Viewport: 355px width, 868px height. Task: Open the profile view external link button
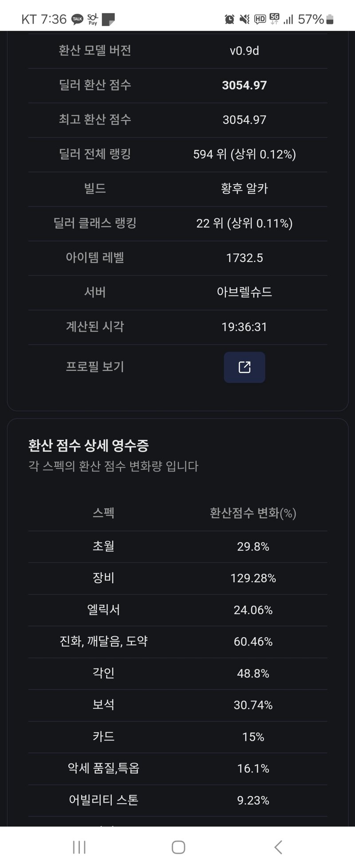(245, 367)
